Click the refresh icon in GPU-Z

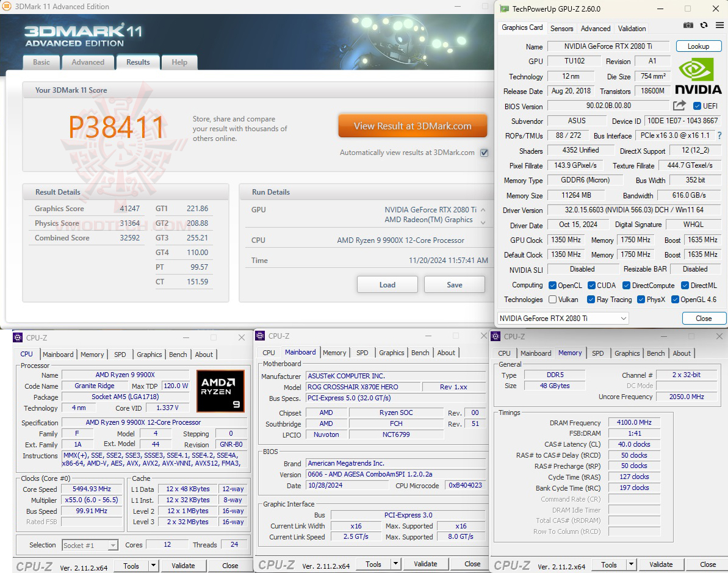click(x=704, y=25)
